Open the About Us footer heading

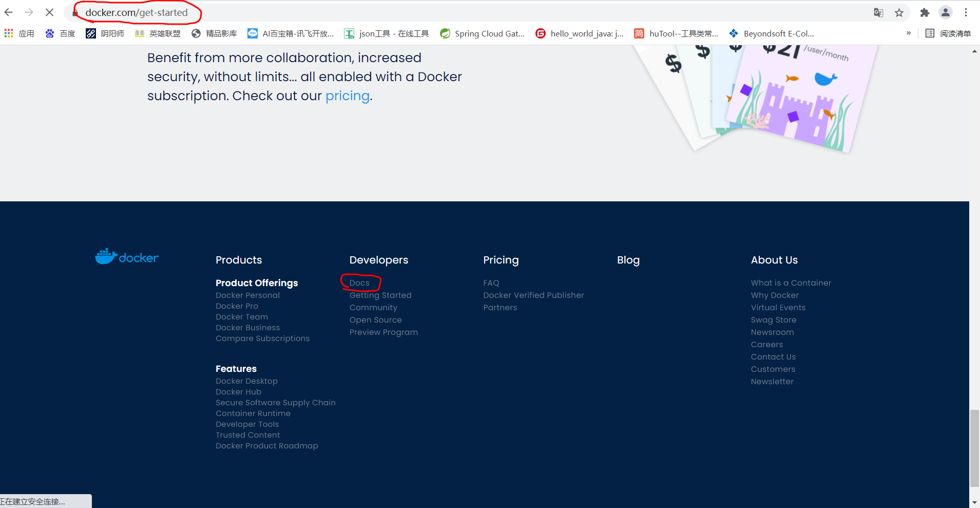tap(774, 260)
